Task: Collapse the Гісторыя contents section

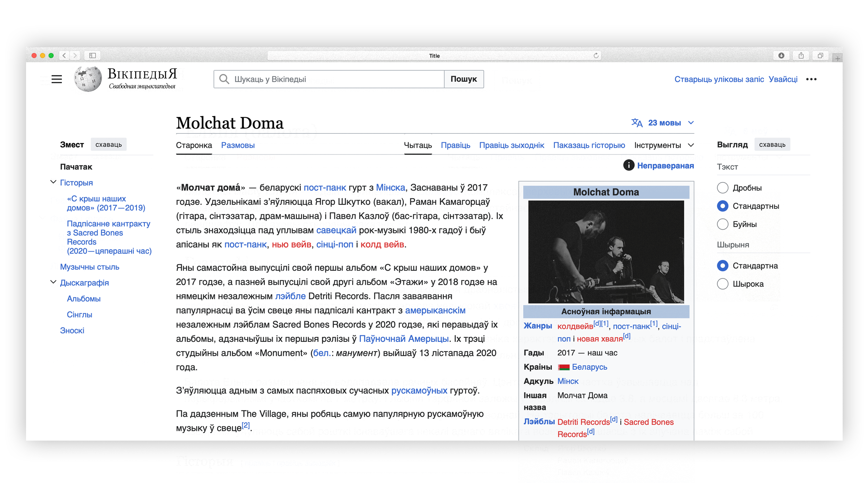Action: (x=53, y=182)
